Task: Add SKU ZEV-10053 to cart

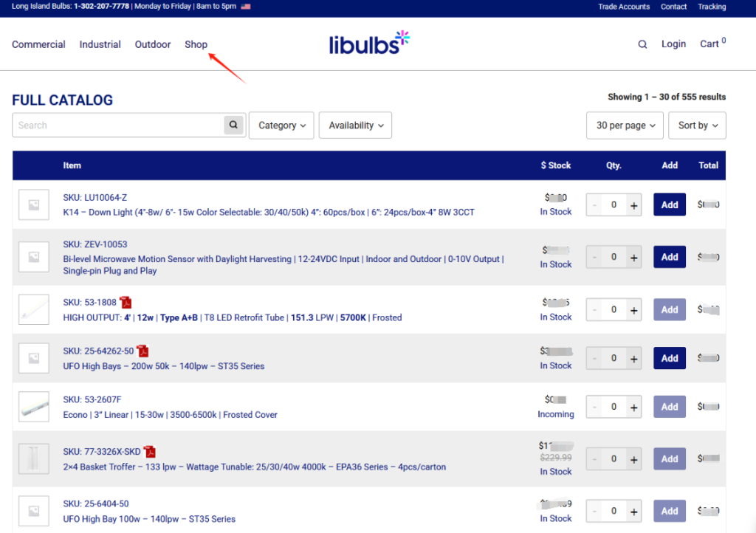Action: [670, 257]
